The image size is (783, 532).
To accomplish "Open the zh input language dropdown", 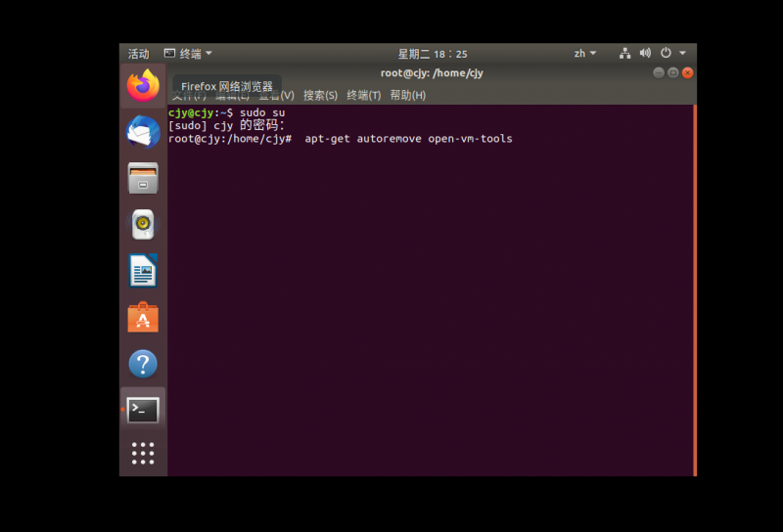I will (x=585, y=54).
